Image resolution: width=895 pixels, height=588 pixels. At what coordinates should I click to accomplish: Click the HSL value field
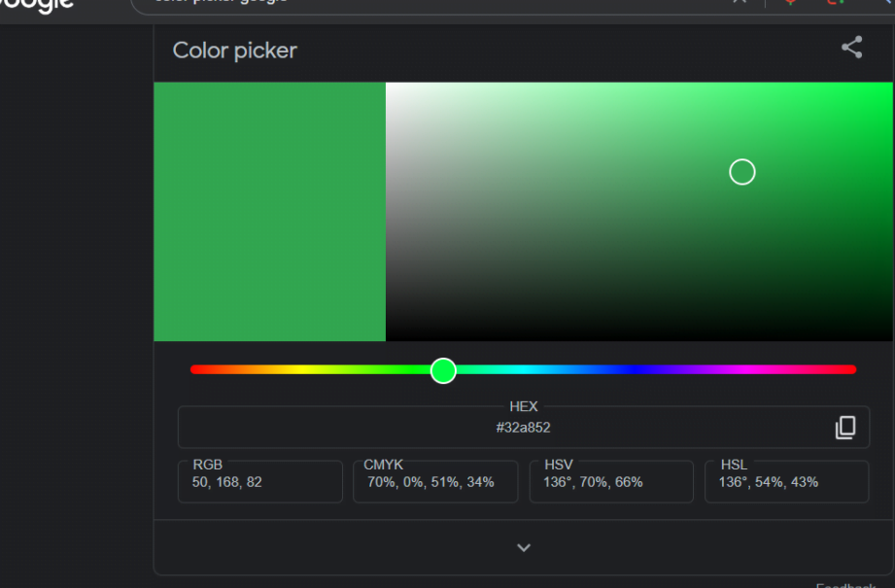click(x=786, y=481)
